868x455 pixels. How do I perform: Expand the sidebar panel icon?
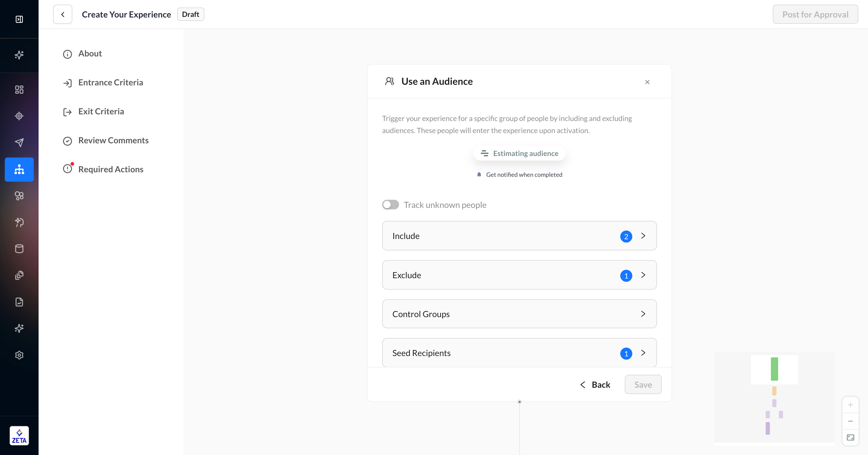point(19,19)
